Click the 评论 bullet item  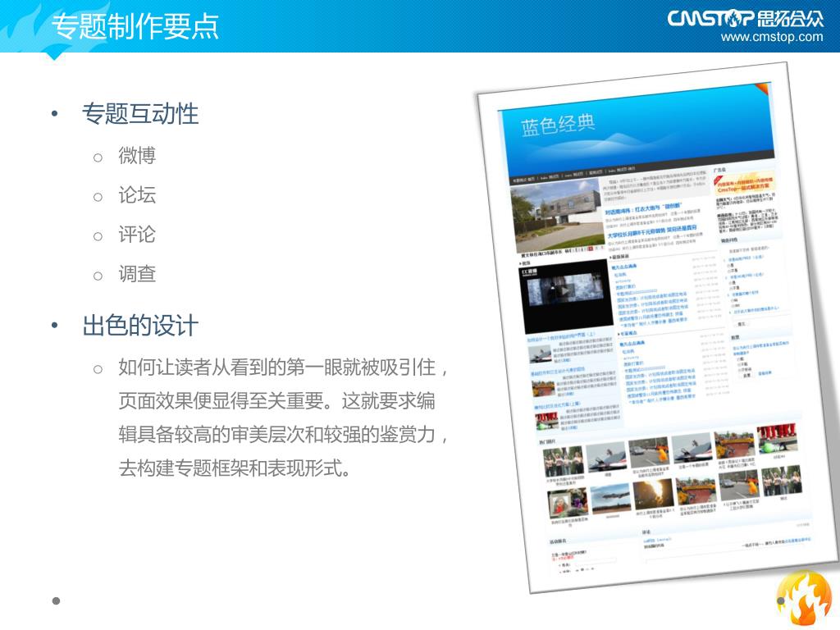[137, 235]
